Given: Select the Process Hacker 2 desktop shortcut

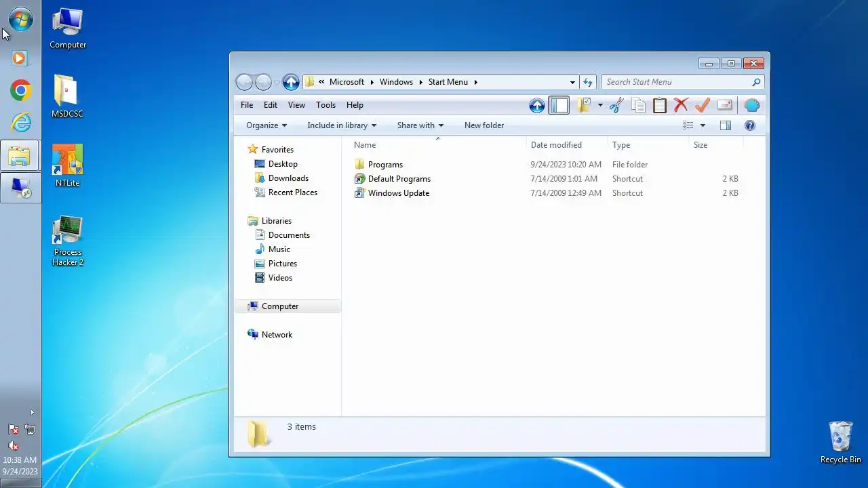Looking at the screenshot, I should (x=68, y=241).
